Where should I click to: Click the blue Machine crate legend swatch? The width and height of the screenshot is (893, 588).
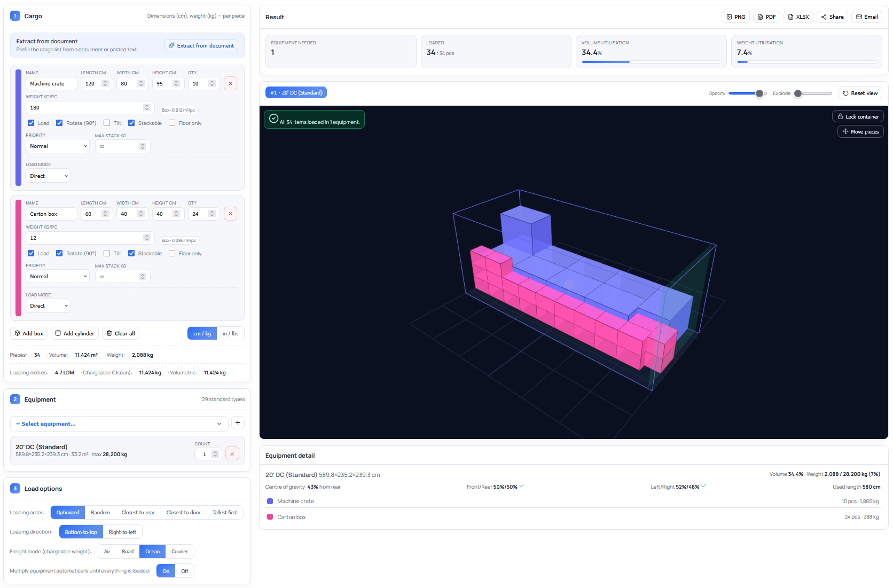pos(270,501)
